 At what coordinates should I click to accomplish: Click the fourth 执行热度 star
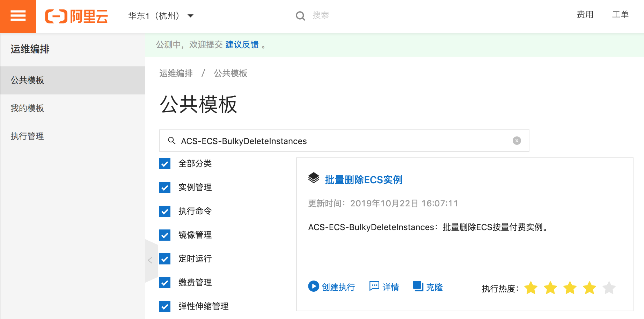pos(590,288)
